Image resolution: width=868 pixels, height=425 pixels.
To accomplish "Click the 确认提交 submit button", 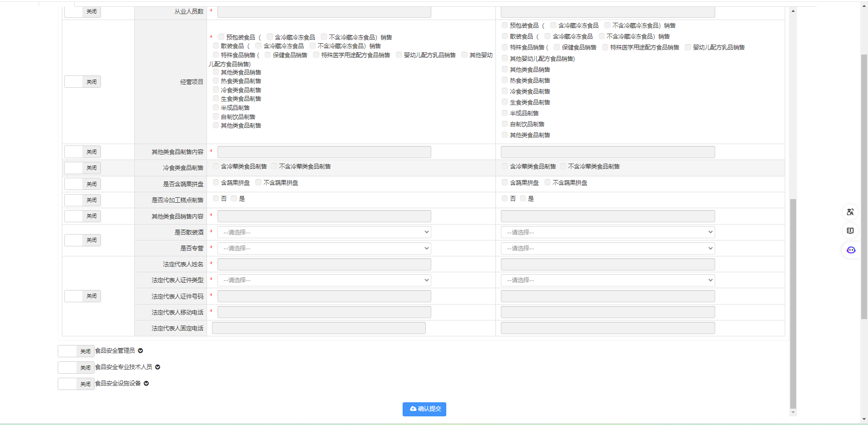I will (424, 409).
